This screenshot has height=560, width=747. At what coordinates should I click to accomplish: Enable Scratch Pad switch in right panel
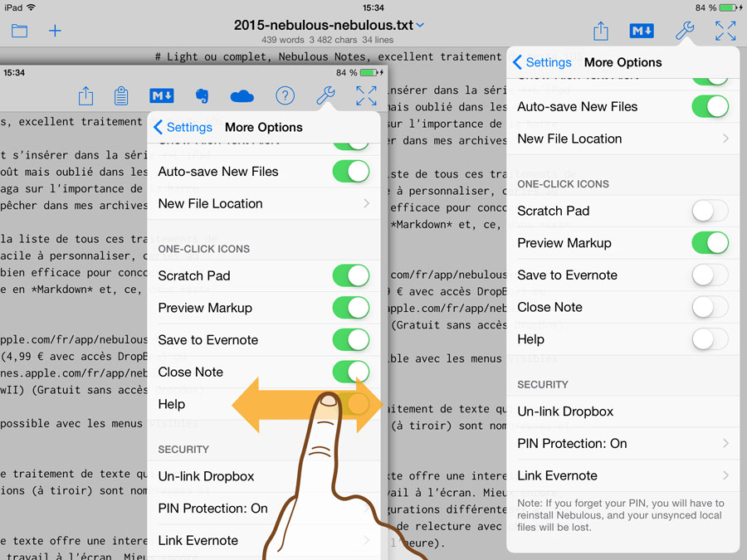click(x=710, y=211)
